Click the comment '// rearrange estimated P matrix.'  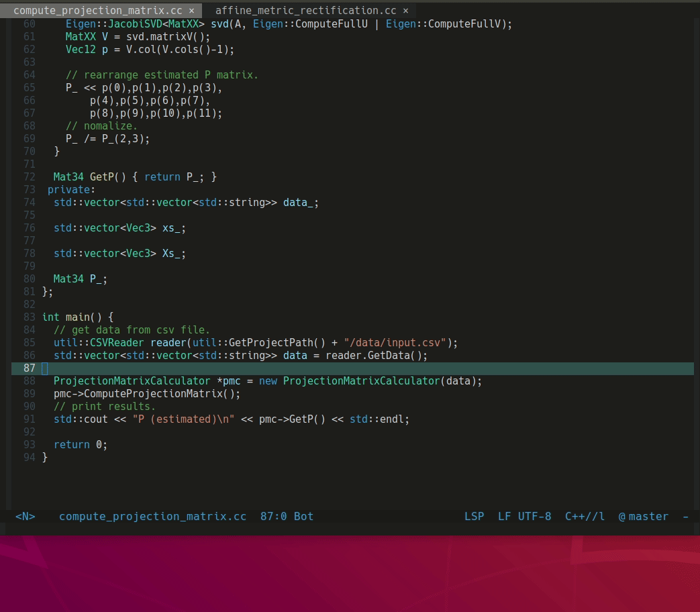point(162,75)
